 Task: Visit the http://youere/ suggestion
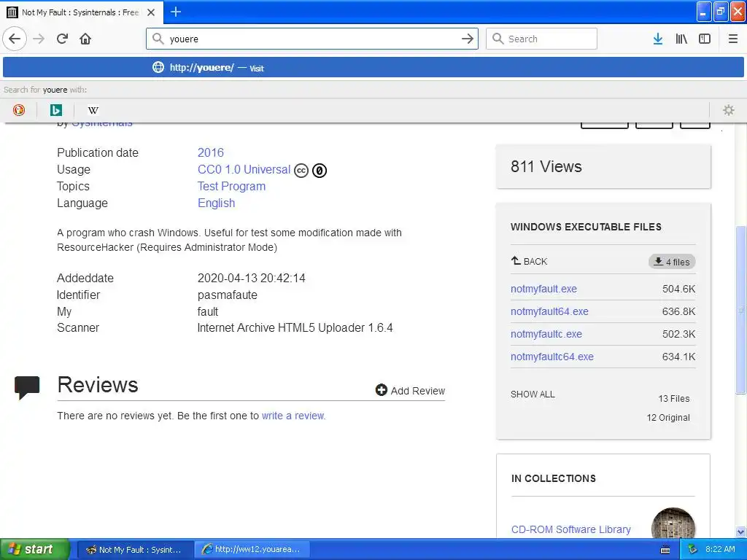point(373,67)
